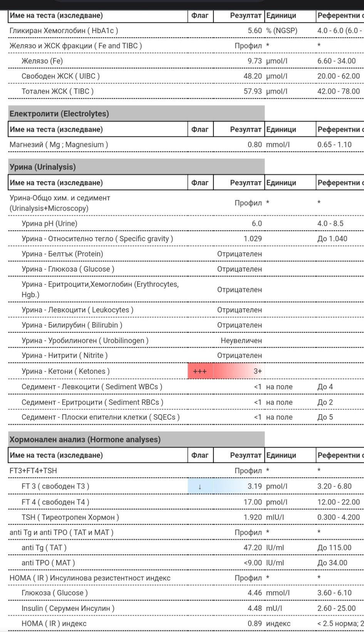Click the Магнезий (Mg ; Magnesium) test name
This screenshot has height=632, width=364.
[59, 145]
